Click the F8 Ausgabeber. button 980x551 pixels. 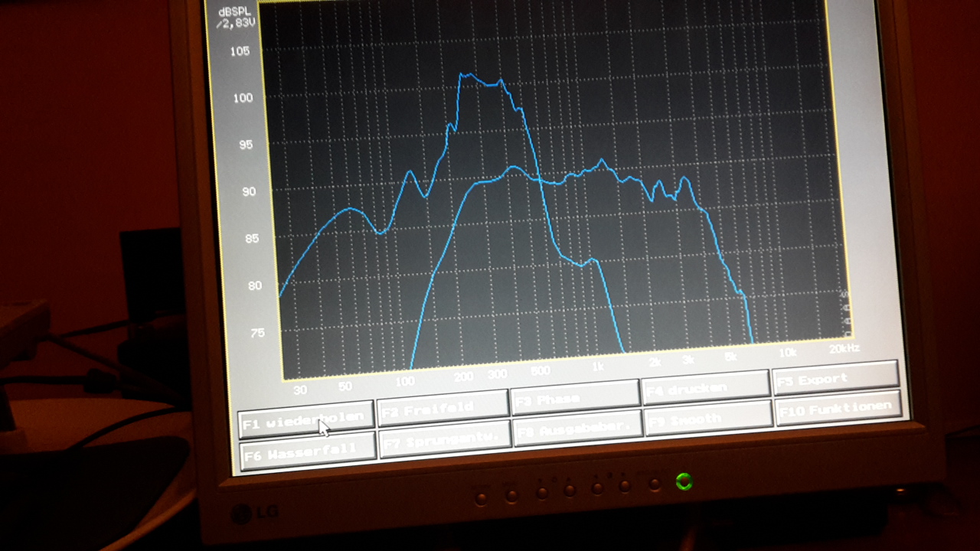(577, 427)
